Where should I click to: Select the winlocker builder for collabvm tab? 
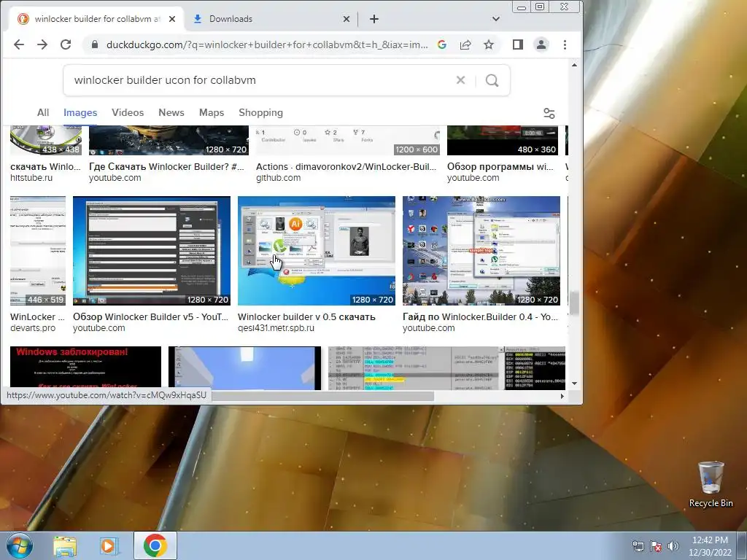coord(96,19)
